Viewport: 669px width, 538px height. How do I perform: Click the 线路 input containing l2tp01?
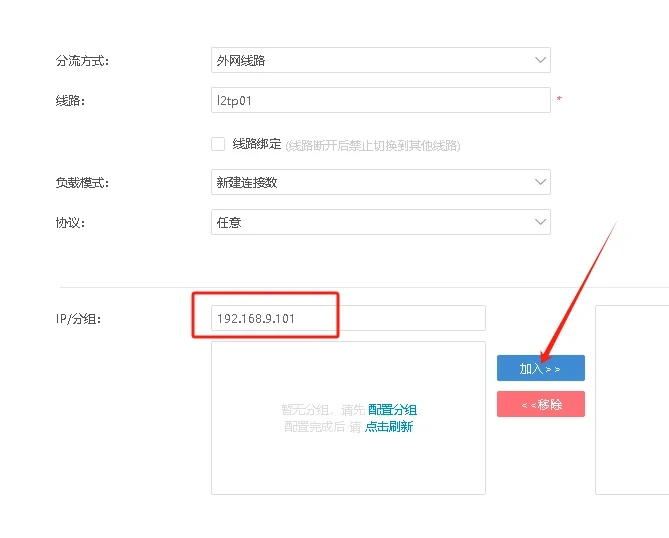pyautogui.click(x=380, y=100)
